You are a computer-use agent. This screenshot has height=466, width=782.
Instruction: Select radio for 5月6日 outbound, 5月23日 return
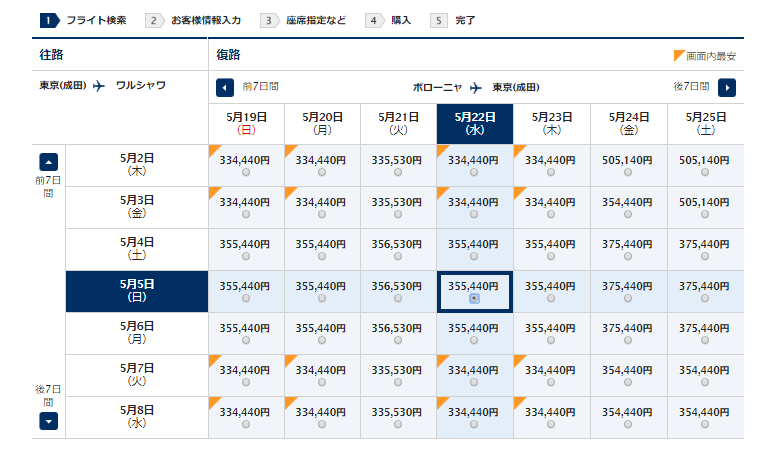tap(551, 340)
